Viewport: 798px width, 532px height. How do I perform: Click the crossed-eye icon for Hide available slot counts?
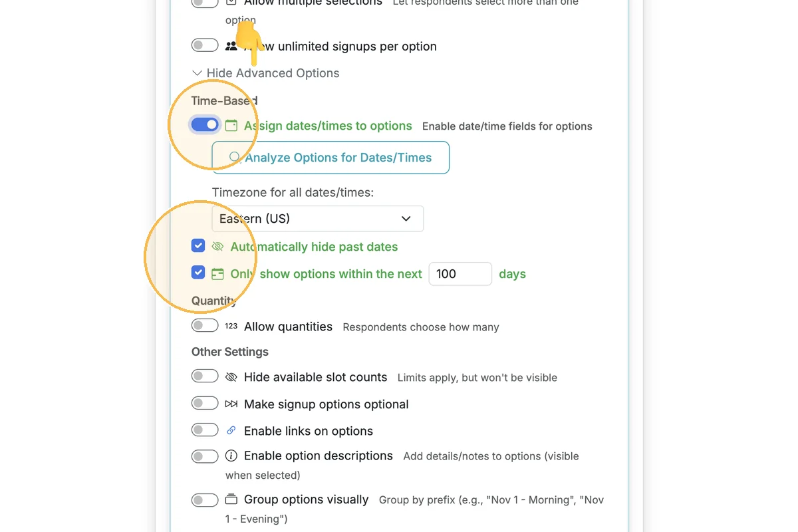231,377
